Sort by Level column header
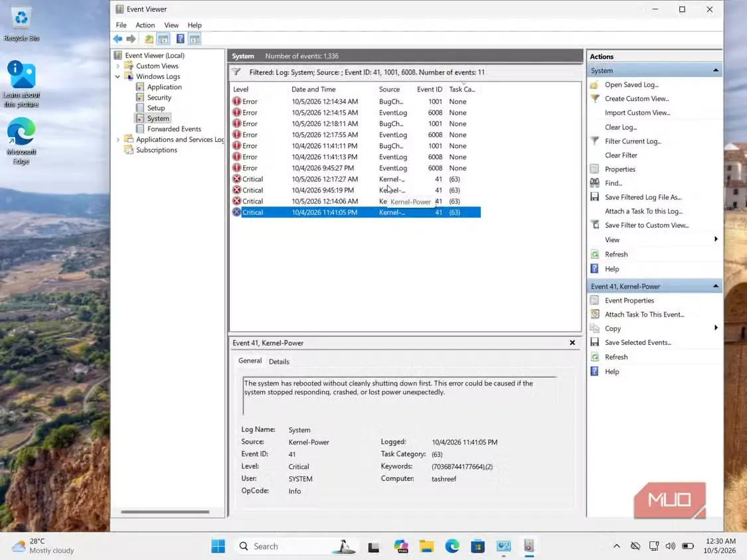Screen dimensions: 747x560 point(240,90)
